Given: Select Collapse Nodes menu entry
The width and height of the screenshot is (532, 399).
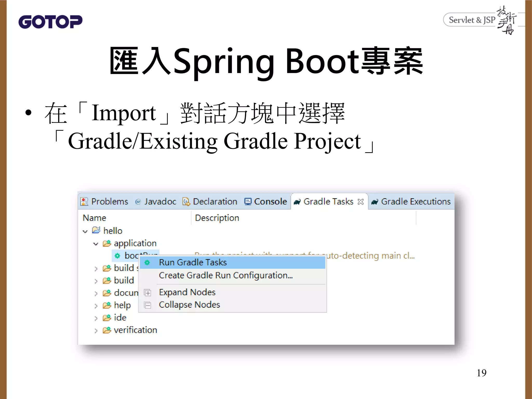Looking at the screenshot, I should coord(232,305).
